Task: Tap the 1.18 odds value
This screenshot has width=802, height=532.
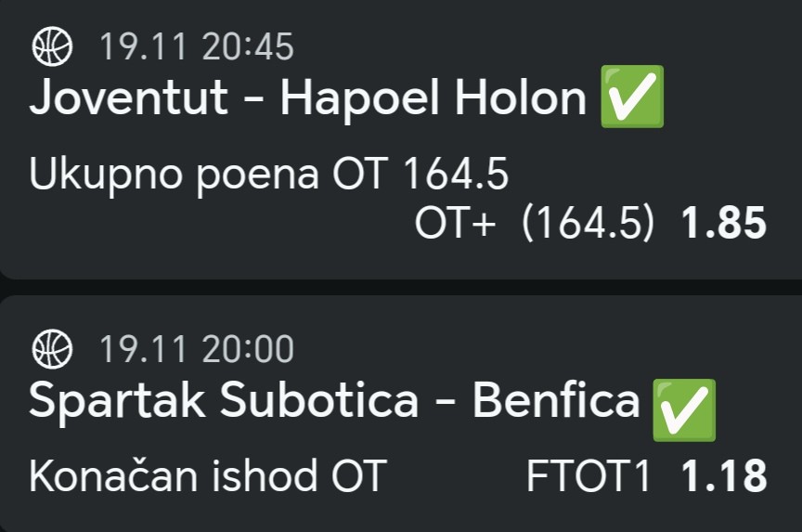Action: pos(724,476)
